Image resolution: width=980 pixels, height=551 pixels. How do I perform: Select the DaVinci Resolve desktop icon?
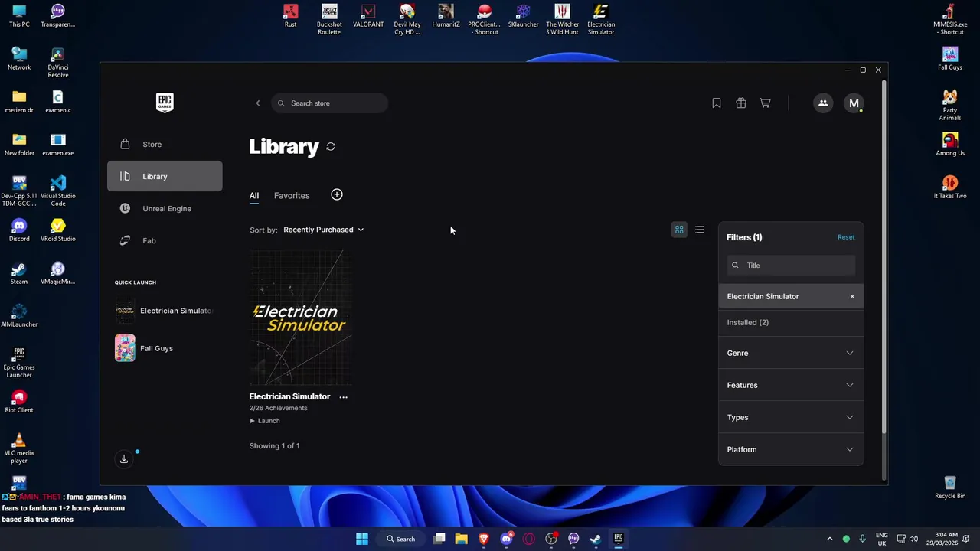tap(58, 63)
